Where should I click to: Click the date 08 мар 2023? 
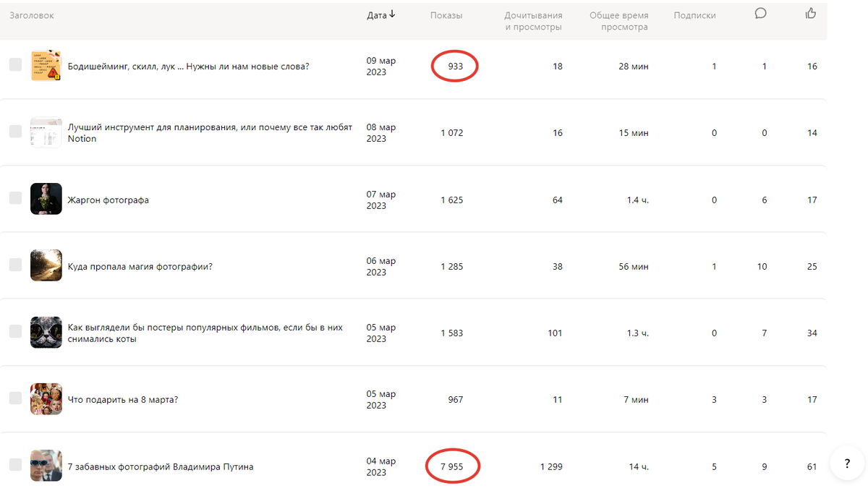pos(381,133)
